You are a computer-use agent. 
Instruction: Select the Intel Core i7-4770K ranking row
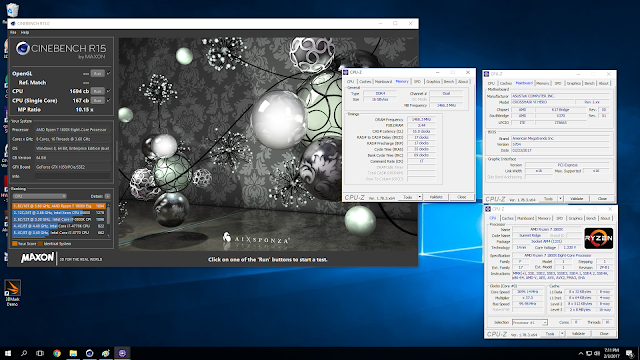[x=59, y=226]
